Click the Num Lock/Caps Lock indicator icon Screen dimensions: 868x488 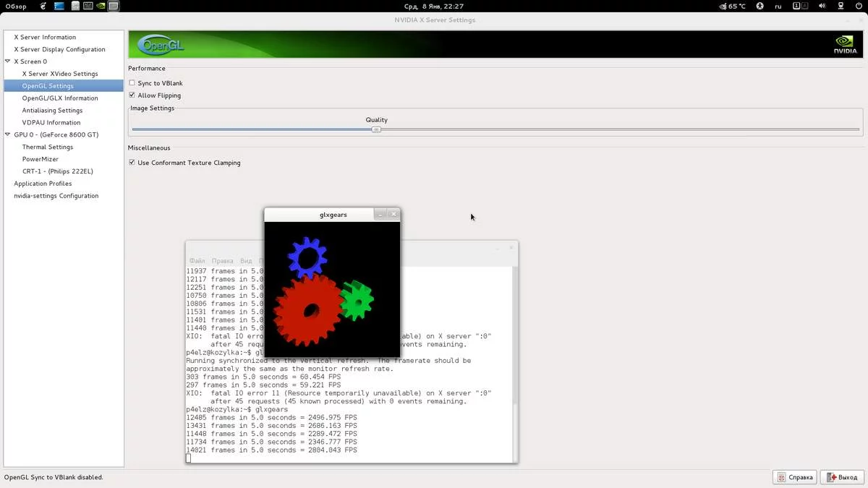click(x=800, y=6)
